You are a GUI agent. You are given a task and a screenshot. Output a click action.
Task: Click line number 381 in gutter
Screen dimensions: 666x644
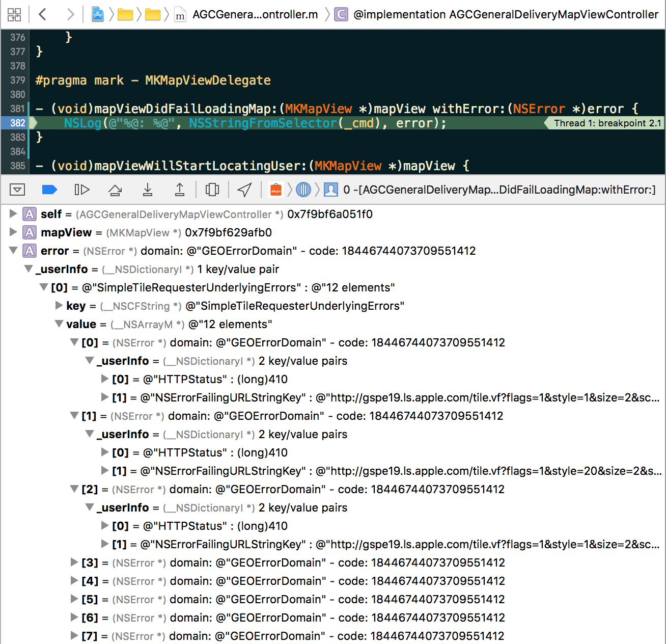pos(17,109)
